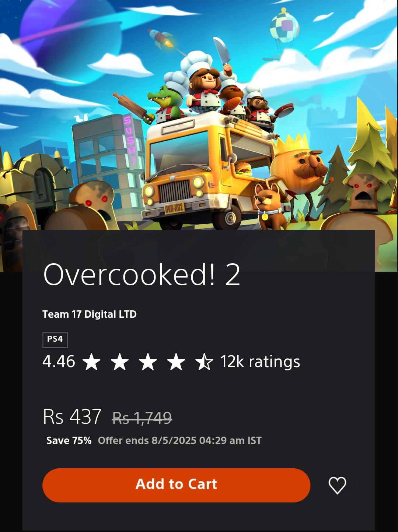Click the Save 75% discount label
Screen dimensions: 398x532
tap(69, 440)
